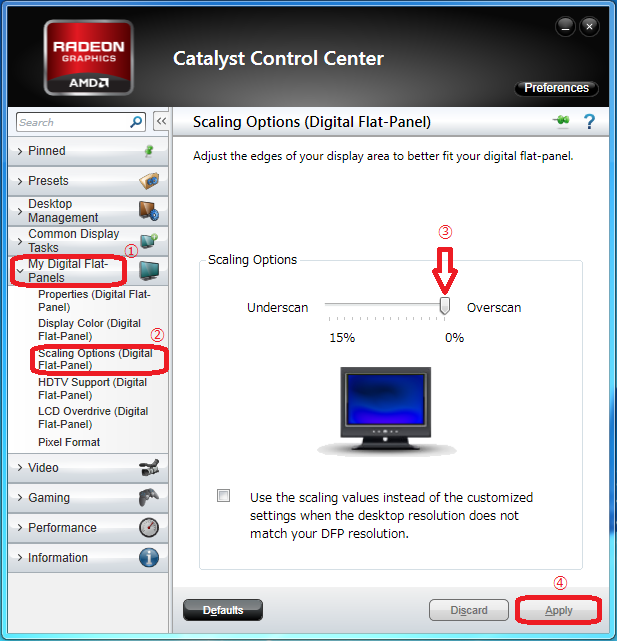Click the Discard button
The width and height of the screenshot is (617, 641).
[469, 610]
